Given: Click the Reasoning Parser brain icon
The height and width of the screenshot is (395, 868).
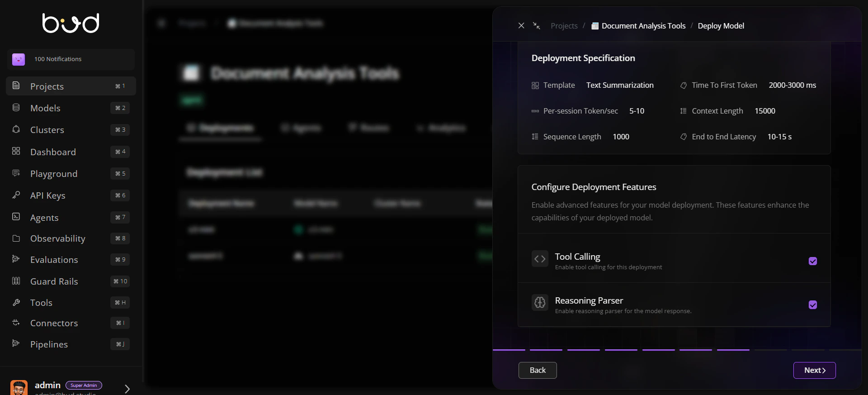Looking at the screenshot, I should [540, 302].
